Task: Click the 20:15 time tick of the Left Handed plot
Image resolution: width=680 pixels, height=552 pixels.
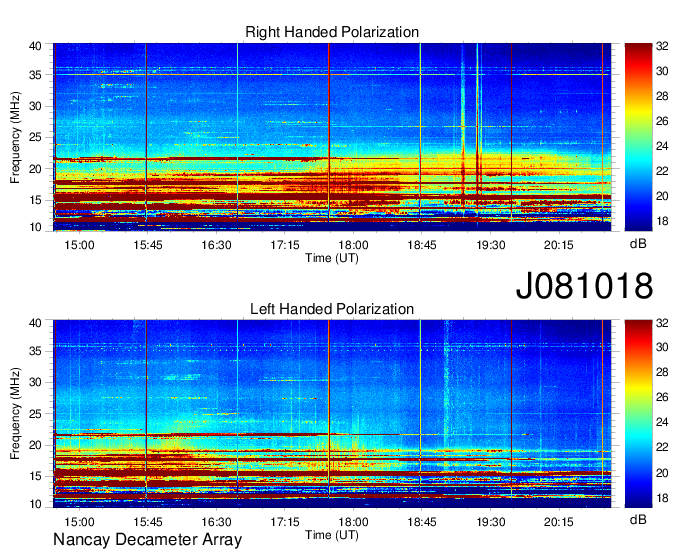Action: coord(559,522)
